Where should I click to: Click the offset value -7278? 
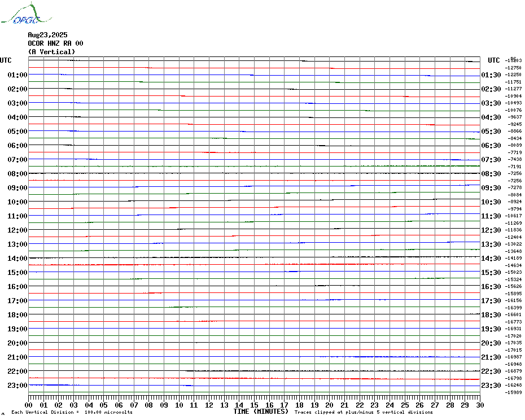[515, 187]
